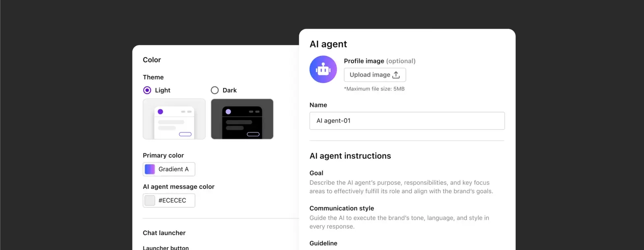Click the Launcher button label
Image resolution: width=644 pixels, height=250 pixels.
(166, 248)
